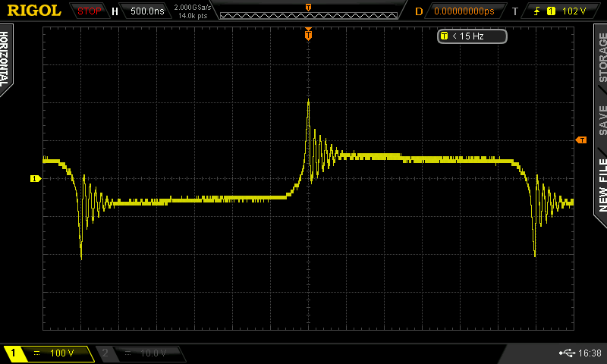
Task: Click the orange trigger level arrow at right edge
Action: coord(581,140)
